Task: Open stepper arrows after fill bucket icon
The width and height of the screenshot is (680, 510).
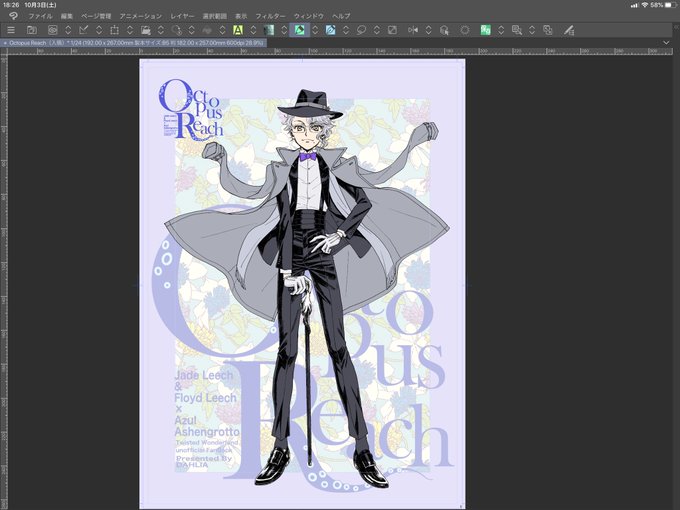Action: tap(315, 30)
